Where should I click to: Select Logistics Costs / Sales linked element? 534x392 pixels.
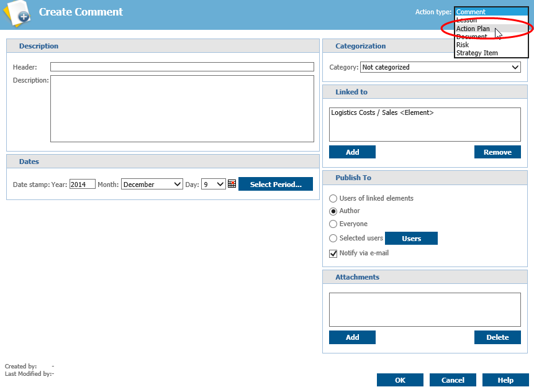382,113
